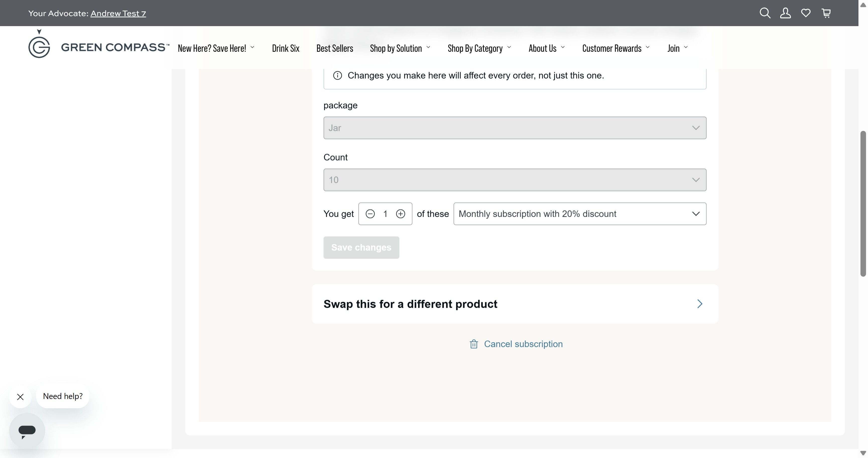Click the quantity value 1 field

385,214
